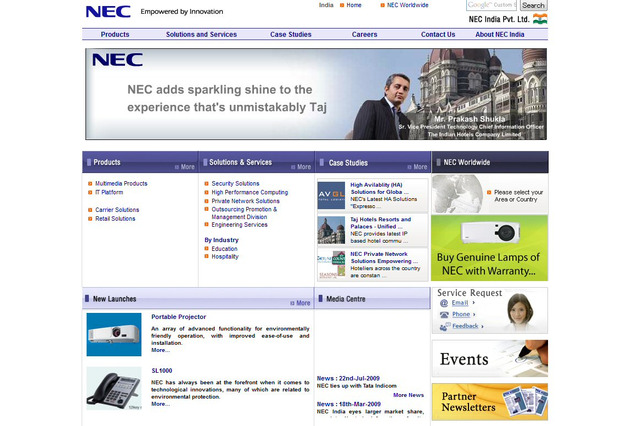Expand More in the Case Studies panel
The height and width of the screenshot is (426, 640).
tap(418, 167)
